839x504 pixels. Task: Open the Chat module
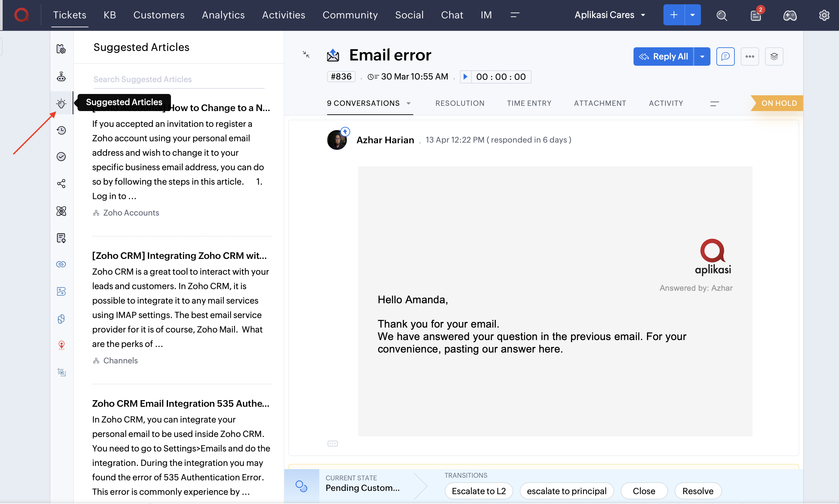(452, 15)
